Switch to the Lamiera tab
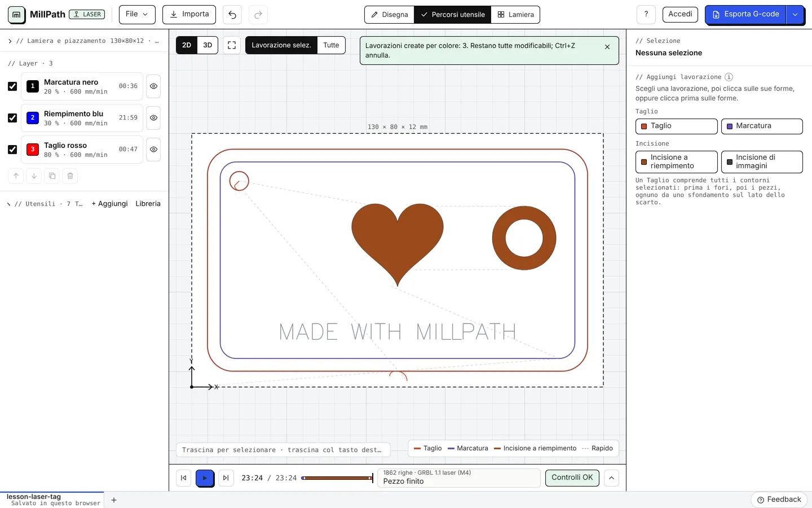The image size is (812, 508). 515,15
